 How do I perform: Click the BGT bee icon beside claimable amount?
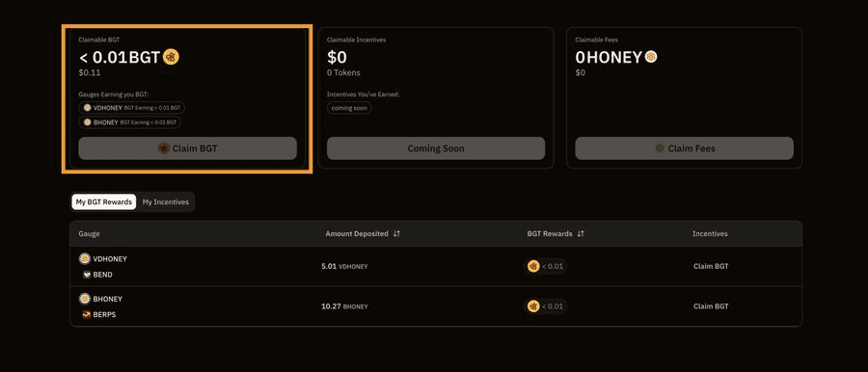point(171,57)
